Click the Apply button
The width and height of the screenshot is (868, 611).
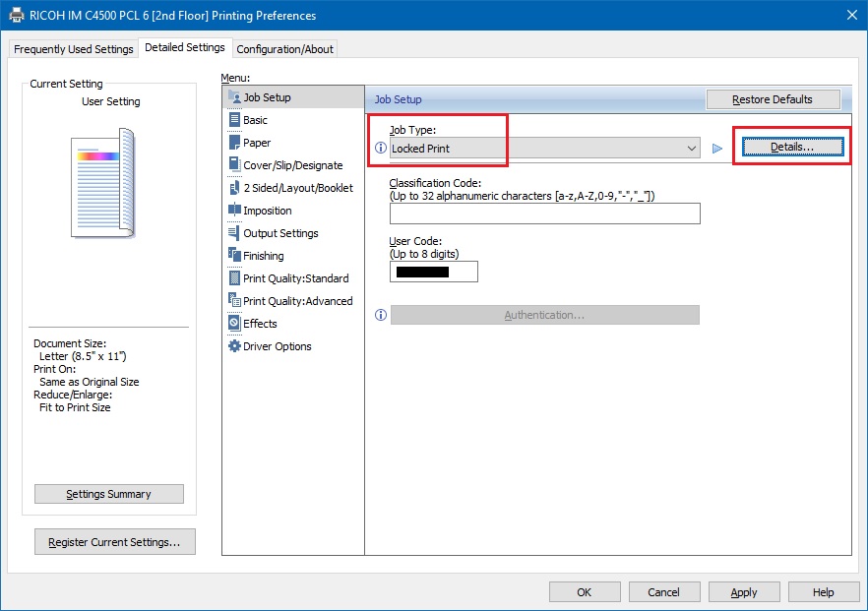tap(744, 591)
